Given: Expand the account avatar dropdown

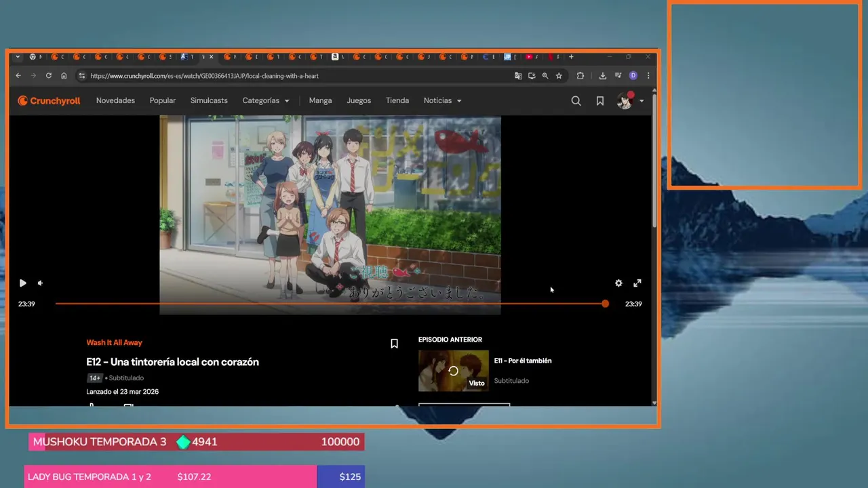Looking at the screenshot, I should pyautogui.click(x=630, y=101).
